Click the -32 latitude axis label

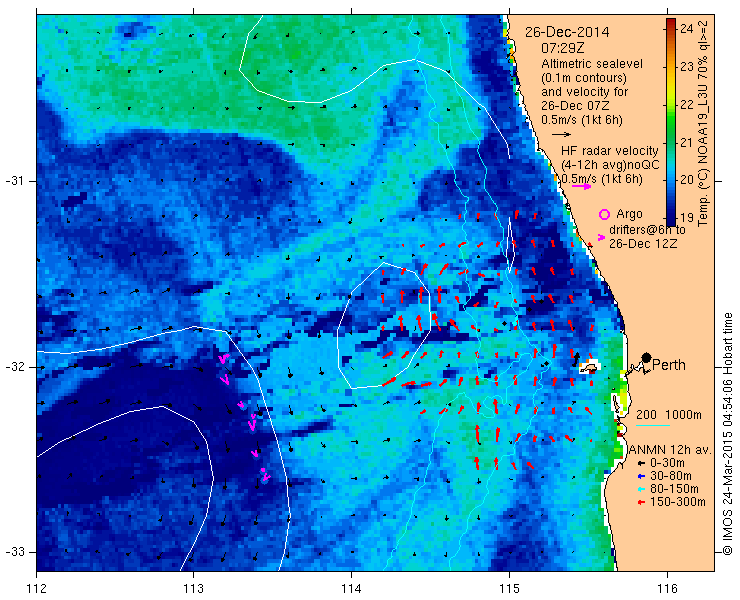tap(17, 367)
